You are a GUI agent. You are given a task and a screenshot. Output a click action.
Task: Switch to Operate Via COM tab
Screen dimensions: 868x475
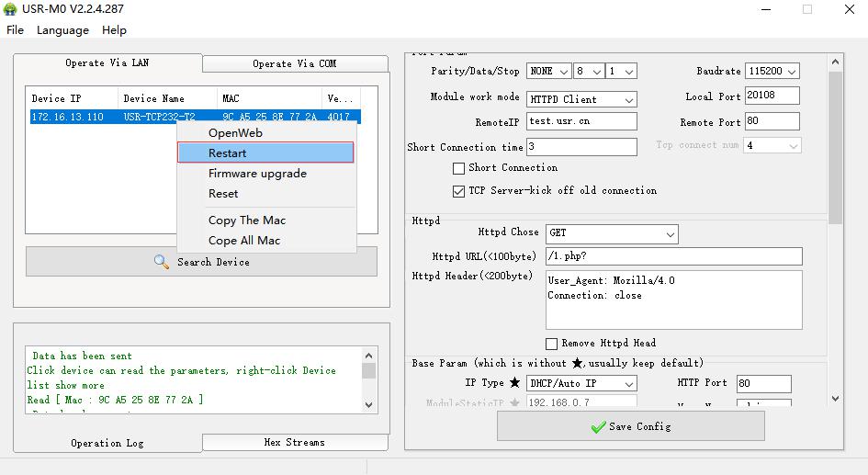[x=295, y=63]
